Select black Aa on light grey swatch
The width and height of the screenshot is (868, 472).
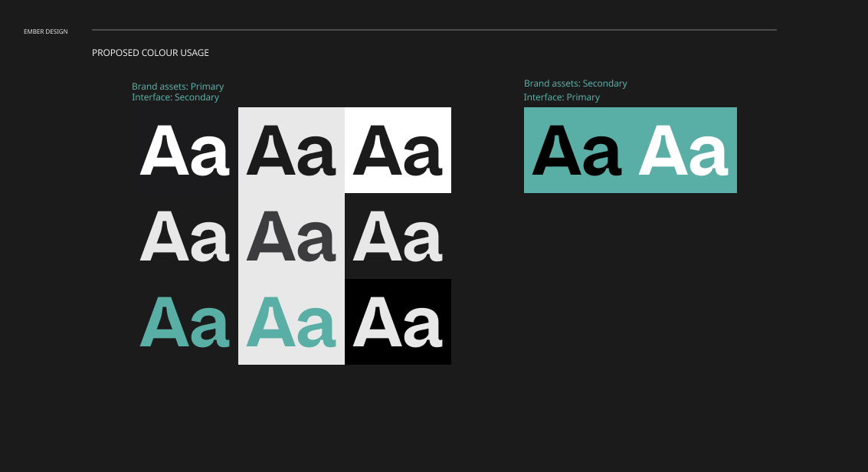click(291, 150)
